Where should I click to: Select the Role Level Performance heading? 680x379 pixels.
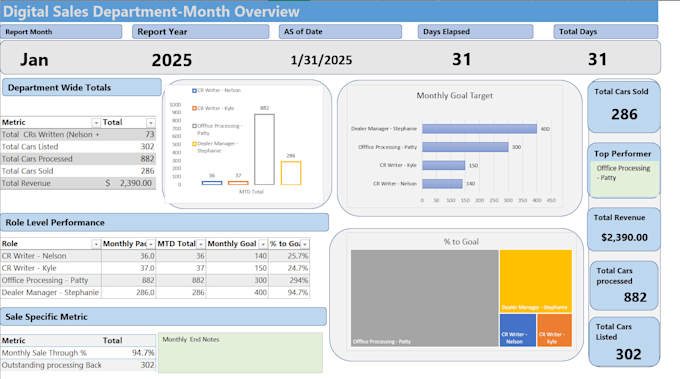coord(164,222)
